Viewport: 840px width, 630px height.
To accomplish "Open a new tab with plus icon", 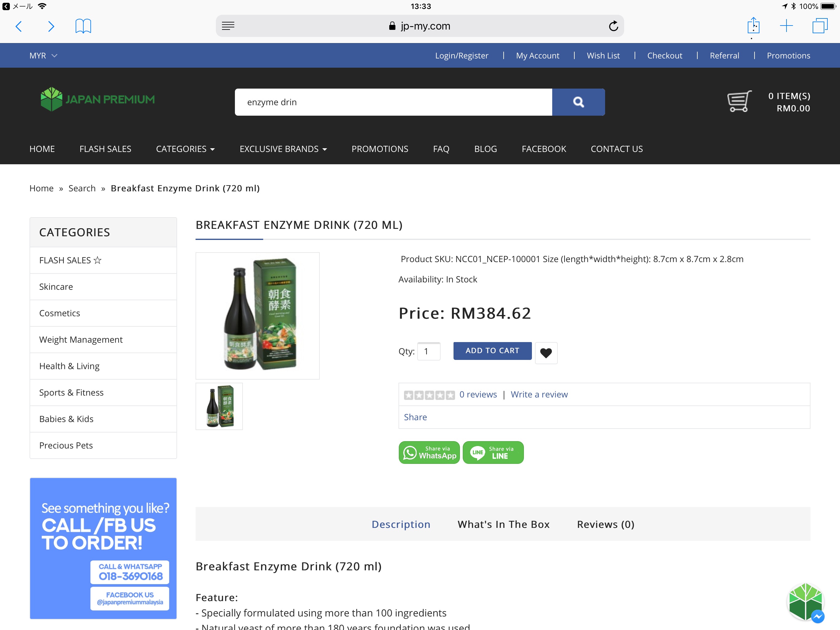I will tap(786, 26).
